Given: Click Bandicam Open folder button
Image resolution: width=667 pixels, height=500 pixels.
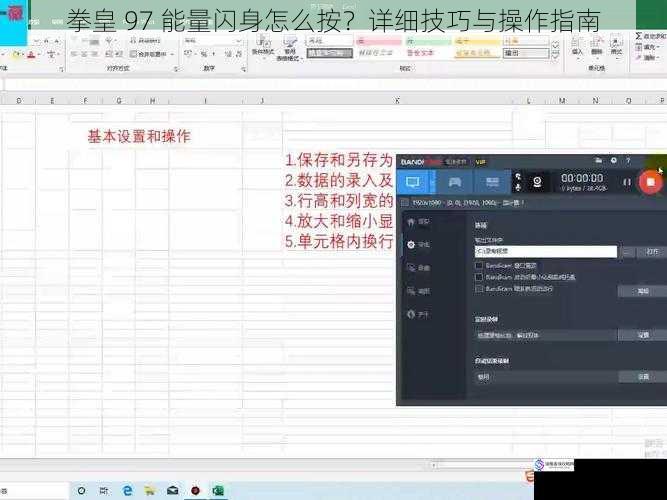Looking at the screenshot, I should coord(651,252).
